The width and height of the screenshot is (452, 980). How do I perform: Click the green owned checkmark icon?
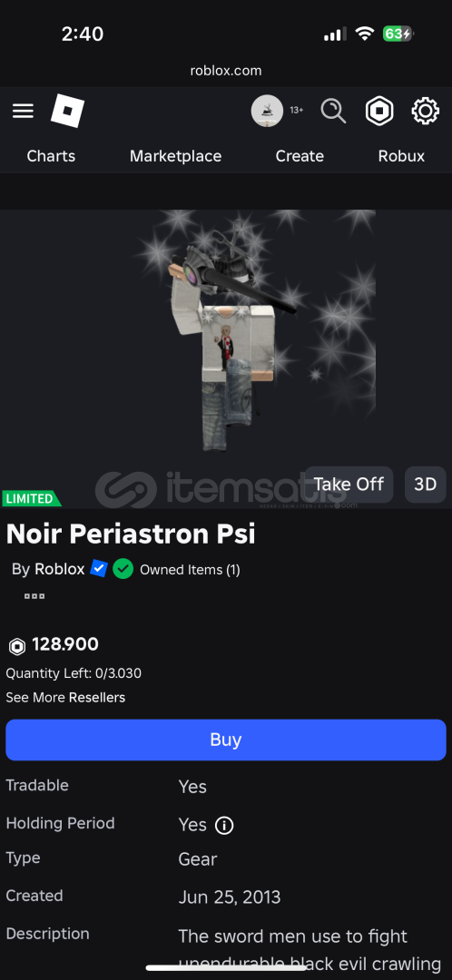click(x=123, y=569)
